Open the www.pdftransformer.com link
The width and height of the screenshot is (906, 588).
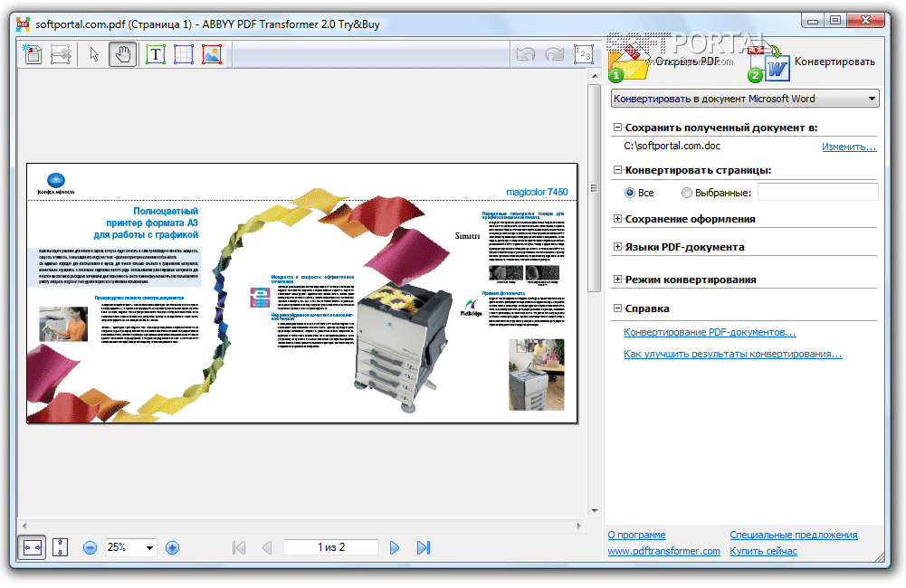663,551
